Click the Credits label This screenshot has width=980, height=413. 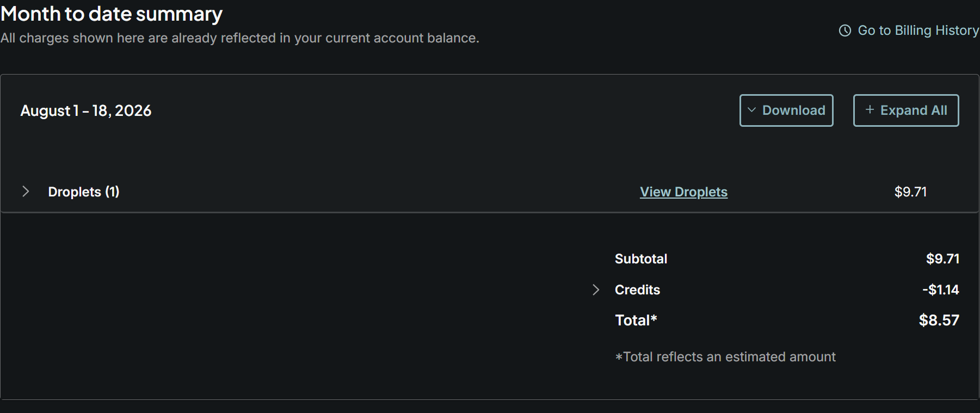637,290
